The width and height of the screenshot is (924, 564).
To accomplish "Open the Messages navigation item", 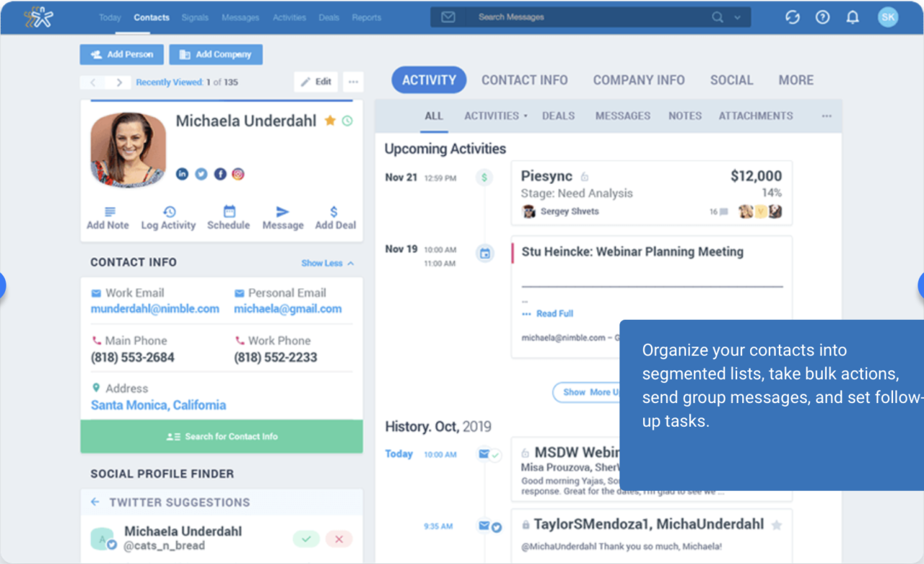I will pyautogui.click(x=240, y=17).
